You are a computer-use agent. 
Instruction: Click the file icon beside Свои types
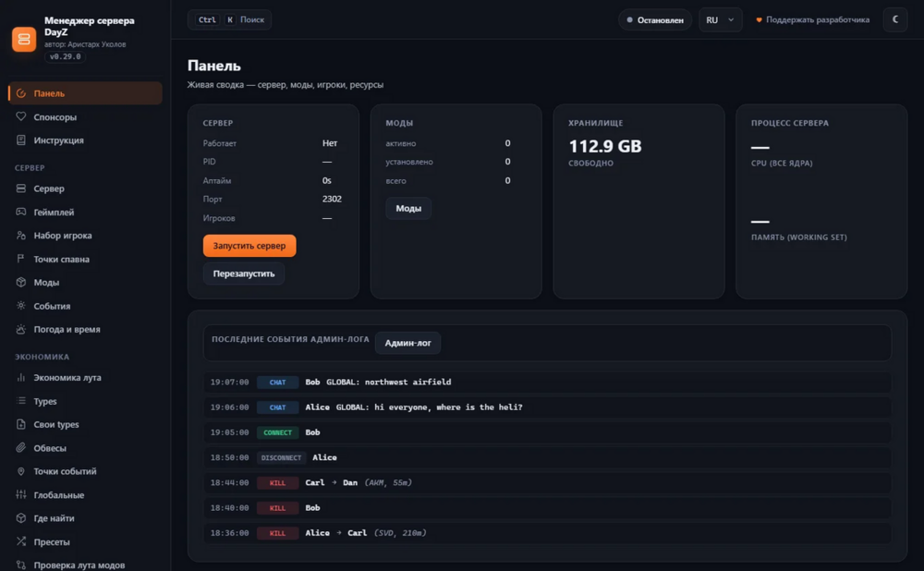[x=21, y=424]
